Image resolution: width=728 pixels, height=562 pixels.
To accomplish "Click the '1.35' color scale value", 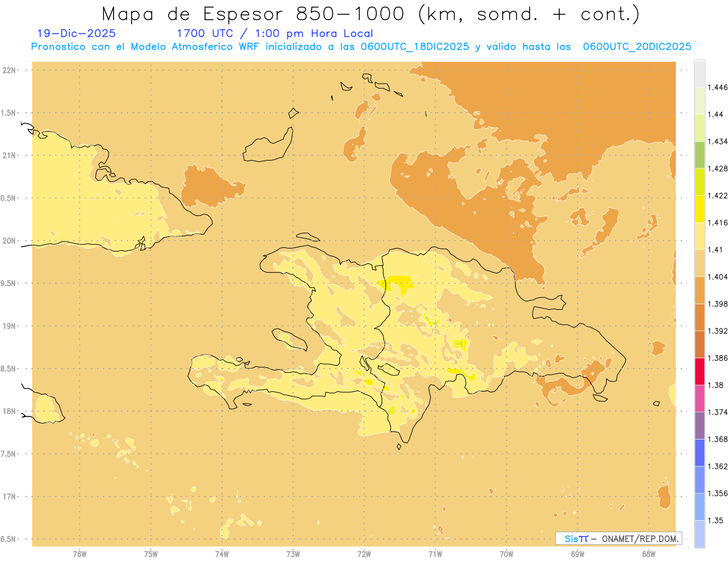I will point(716,521).
